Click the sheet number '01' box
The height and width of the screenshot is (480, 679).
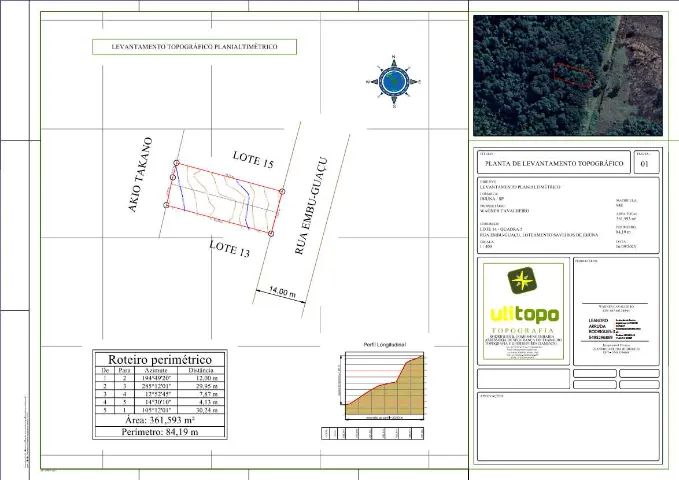647,163
